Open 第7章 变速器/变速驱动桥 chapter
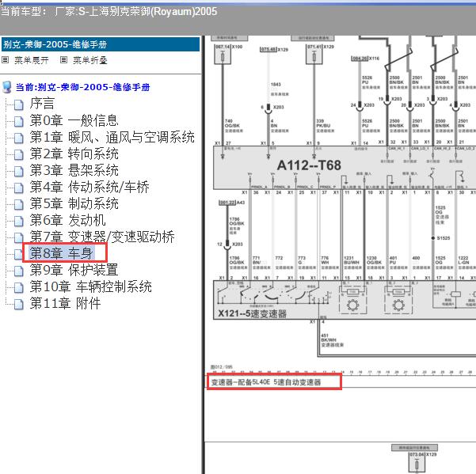Image resolution: width=476 pixels, height=474 pixels. [x=102, y=237]
